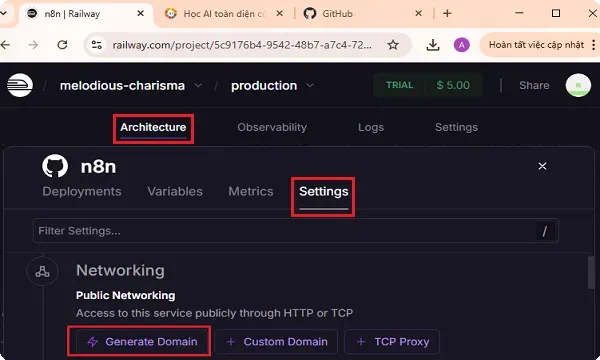Image resolution: width=600 pixels, height=360 pixels.
Task: Open the Deployments tab of n8n
Action: click(82, 191)
